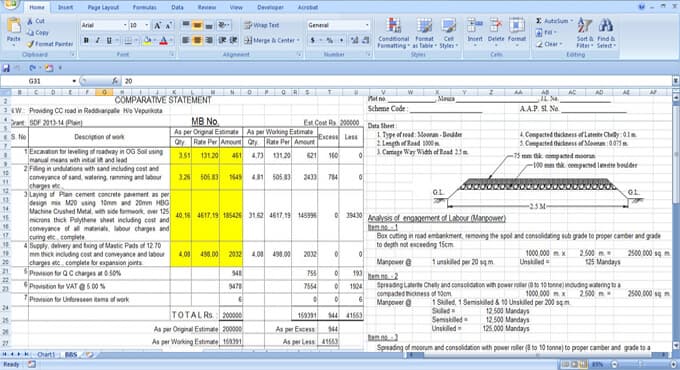
Task: Toggle middle vertical alignment
Action: (x=197, y=25)
